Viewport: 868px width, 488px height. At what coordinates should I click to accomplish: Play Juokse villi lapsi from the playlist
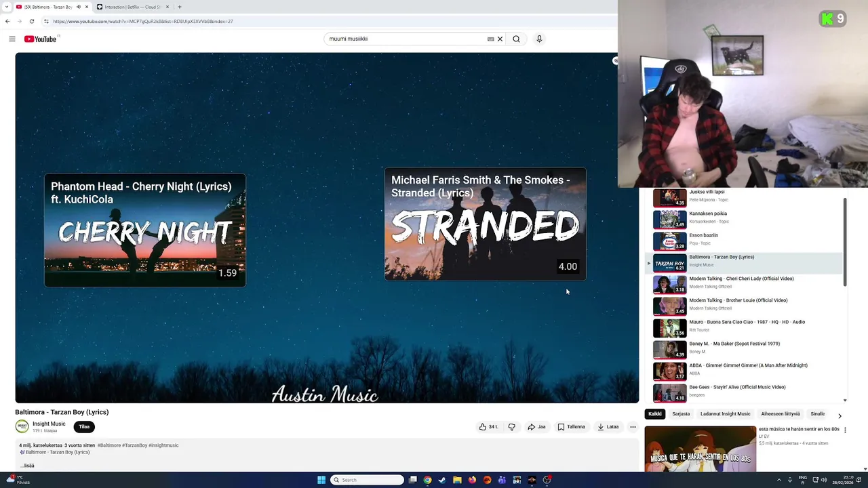coord(743,197)
